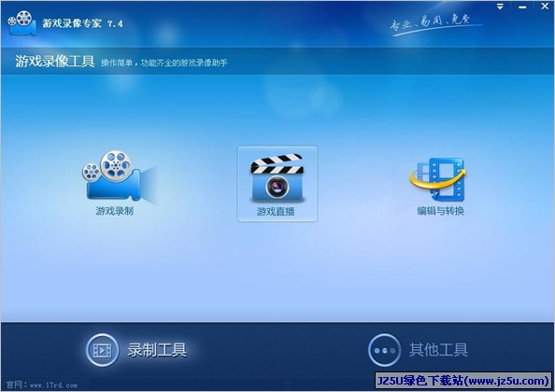
Task: Click the 游戏录像专家 7.4 title text
Action: pos(82,23)
